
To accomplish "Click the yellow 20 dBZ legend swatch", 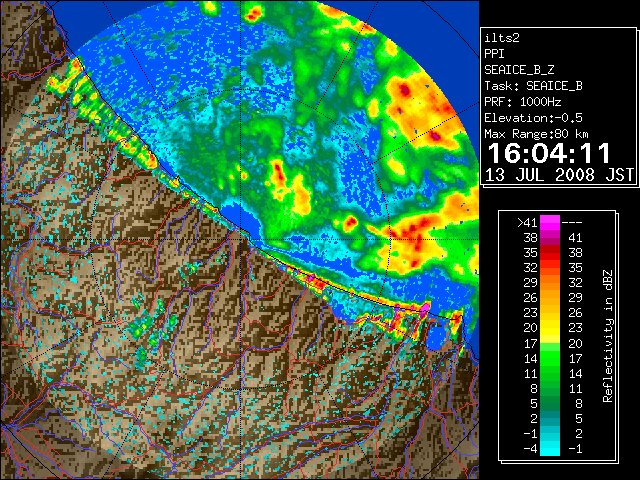I will click(550, 328).
